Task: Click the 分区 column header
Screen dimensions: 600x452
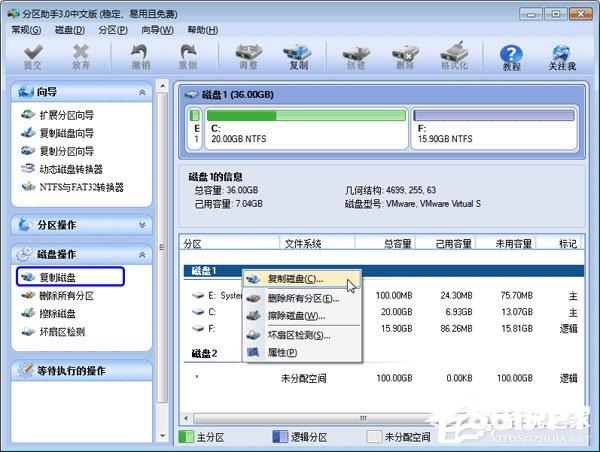Action: coord(230,243)
